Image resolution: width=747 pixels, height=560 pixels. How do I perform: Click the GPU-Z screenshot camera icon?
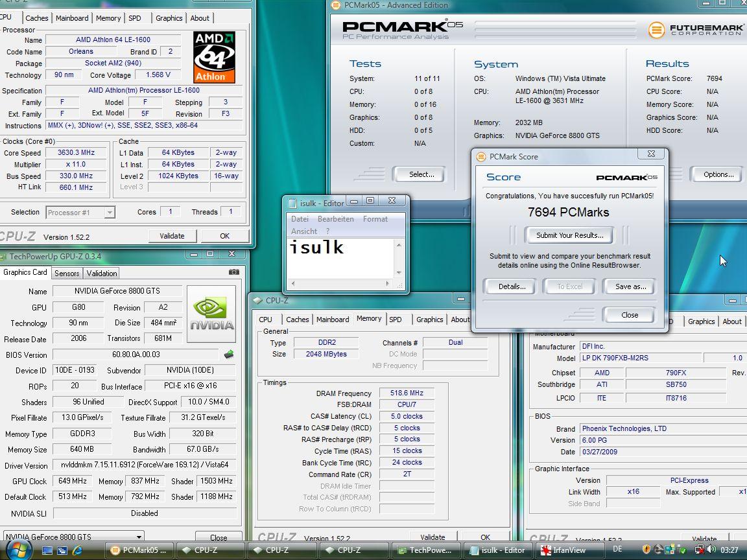point(234,272)
